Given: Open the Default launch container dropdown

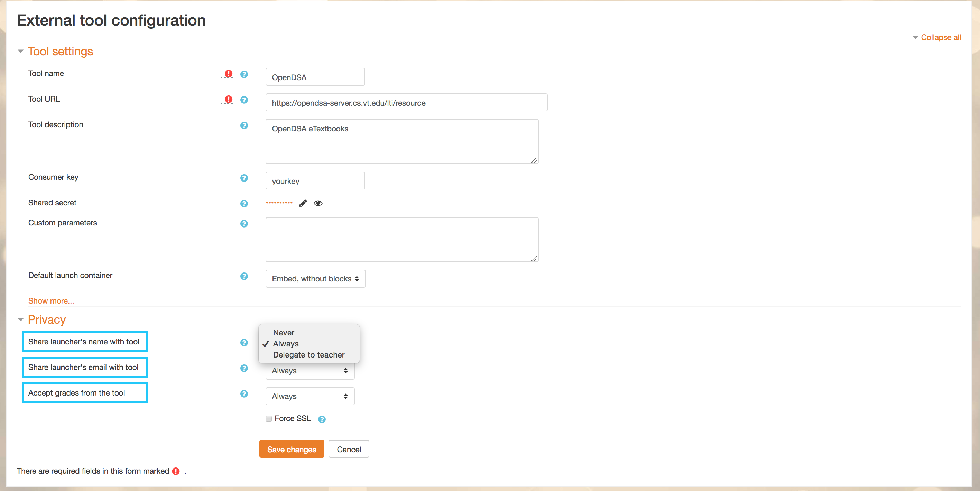Looking at the screenshot, I should [315, 279].
